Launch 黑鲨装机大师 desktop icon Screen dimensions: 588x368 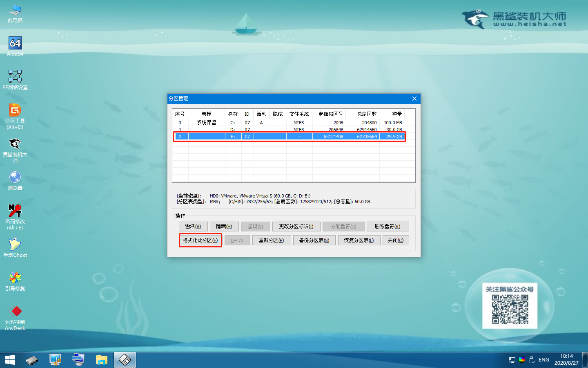pos(15,150)
